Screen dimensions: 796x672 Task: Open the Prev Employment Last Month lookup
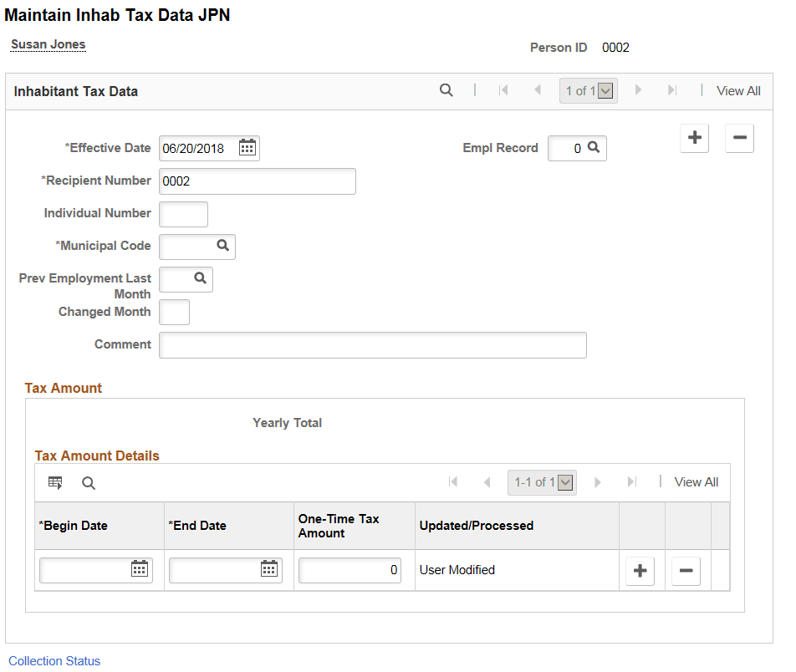(201, 279)
